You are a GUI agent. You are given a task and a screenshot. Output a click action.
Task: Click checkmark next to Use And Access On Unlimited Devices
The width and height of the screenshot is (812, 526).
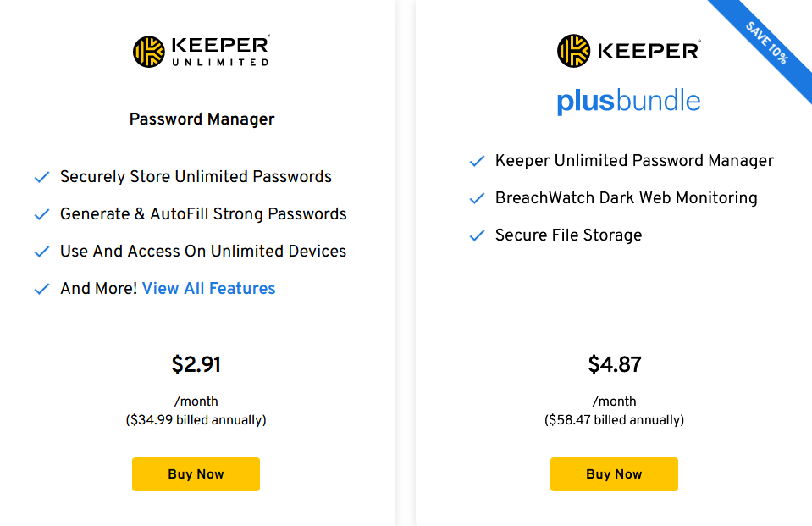tap(41, 252)
